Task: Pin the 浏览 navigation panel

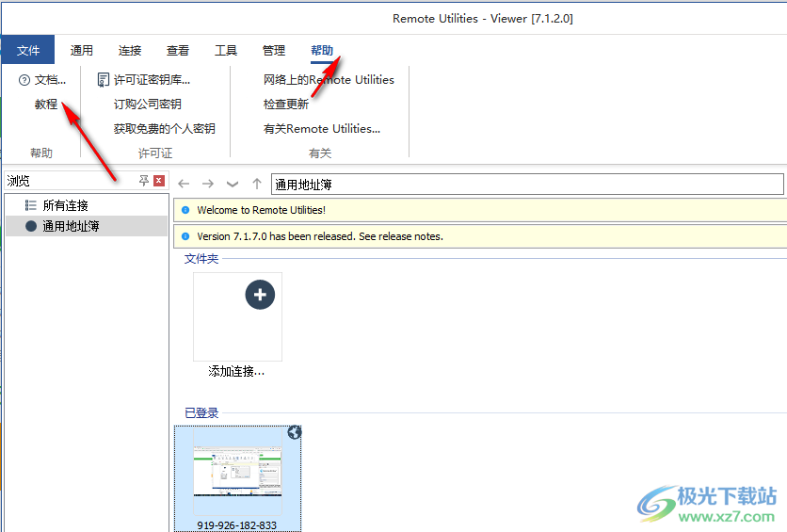Action: tap(144, 181)
